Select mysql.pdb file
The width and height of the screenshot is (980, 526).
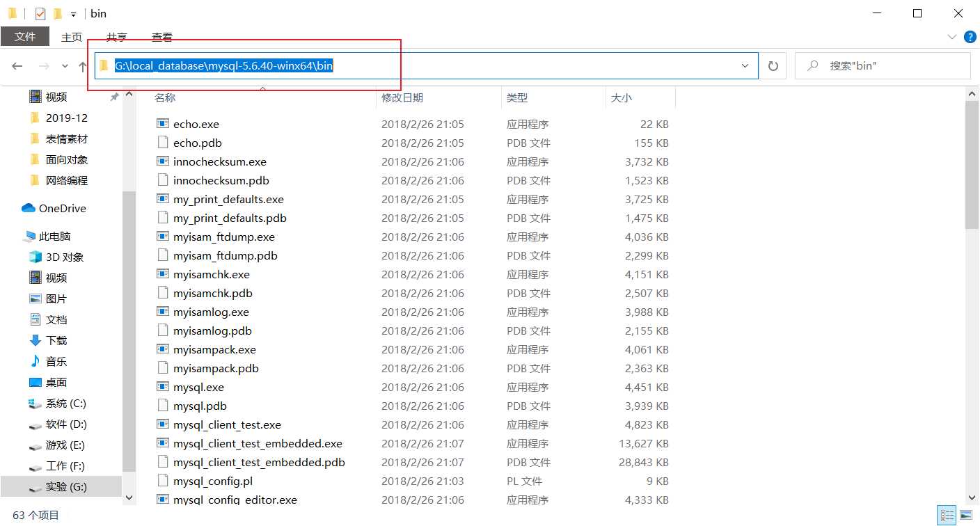[x=200, y=406]
